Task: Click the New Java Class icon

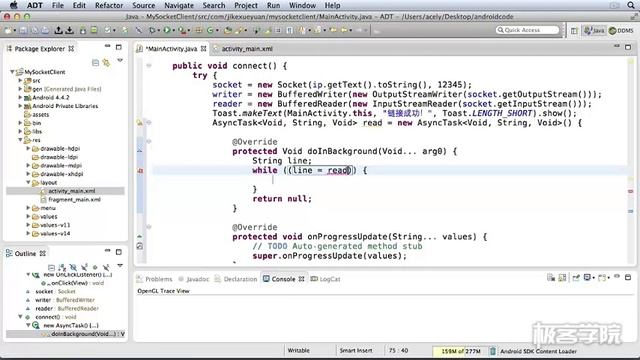Action: point(210,30)
